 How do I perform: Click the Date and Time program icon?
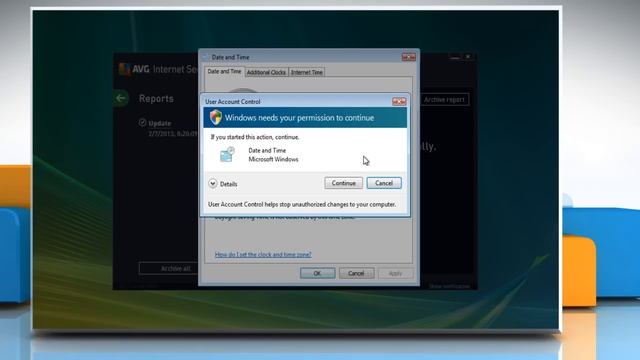(227, 155)
